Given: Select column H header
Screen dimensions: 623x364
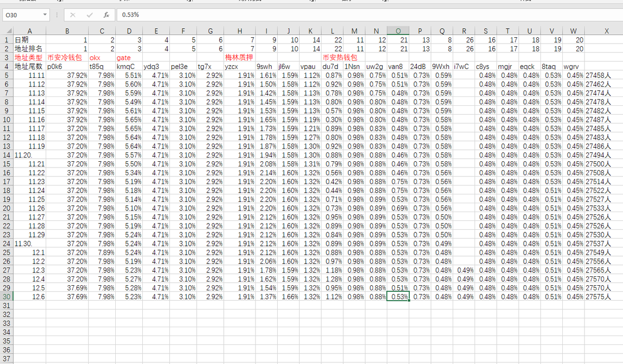Looking at the screenshot, I should pos(239,31).
